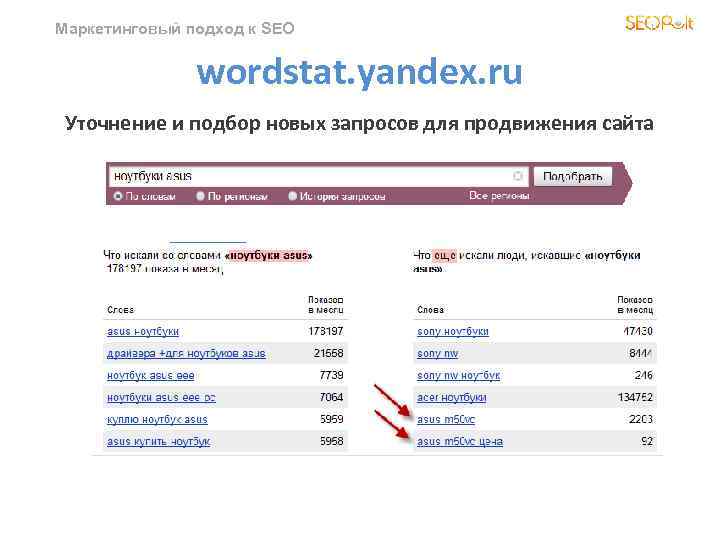Screen dimensions: 720x540
Task: Click the query input field with ноутбуки asus
Action: coord(319,176)
